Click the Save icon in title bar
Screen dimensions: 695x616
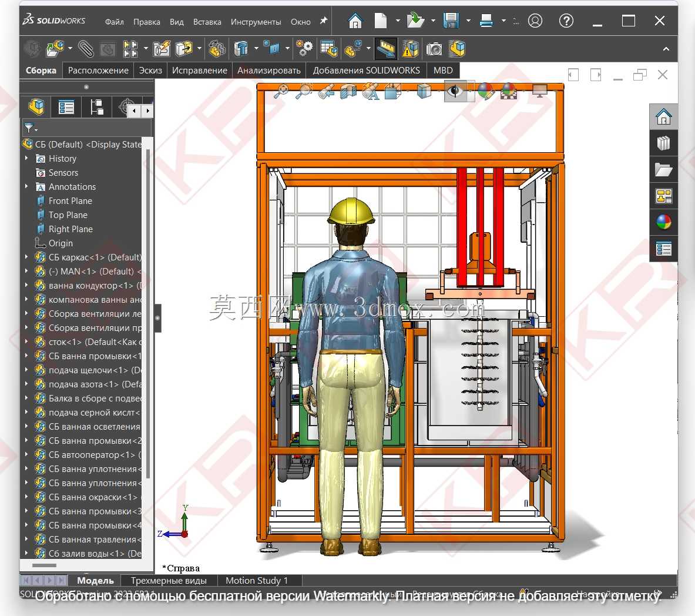[451, 21]
